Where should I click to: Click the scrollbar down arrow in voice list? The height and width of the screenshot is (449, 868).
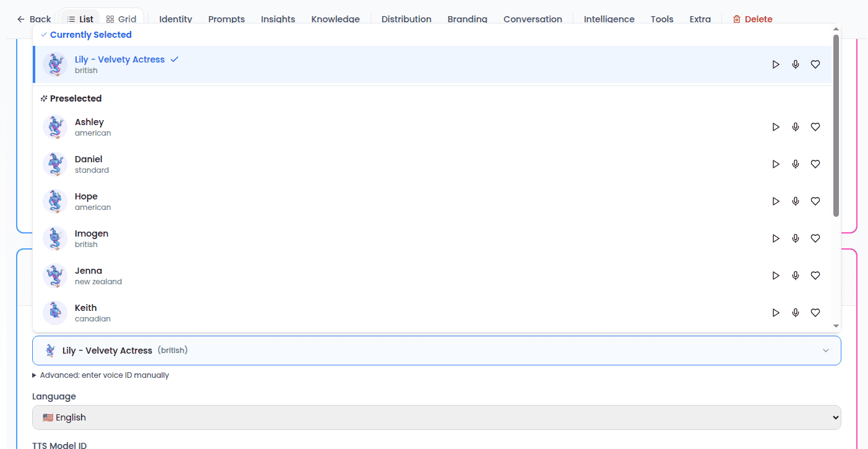(836, 326)
